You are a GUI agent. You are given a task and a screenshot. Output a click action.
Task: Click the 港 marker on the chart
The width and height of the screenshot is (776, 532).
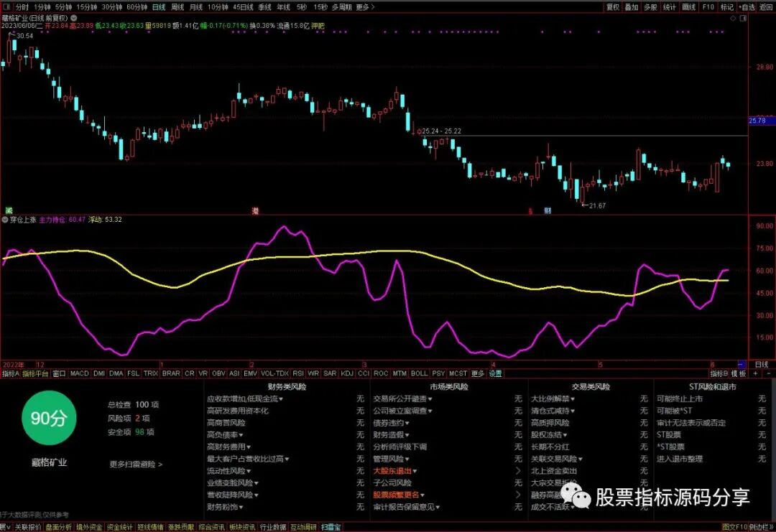255,210
